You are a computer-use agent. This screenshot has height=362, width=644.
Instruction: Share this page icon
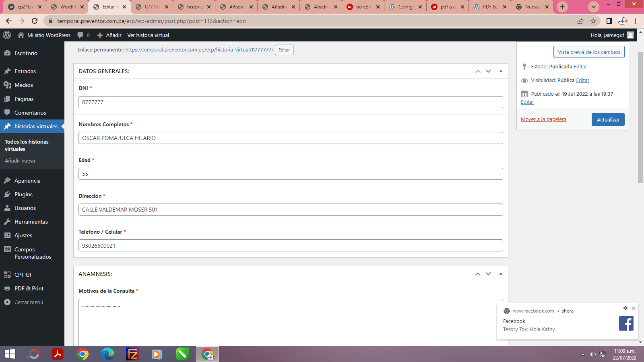tap(580, 21)
